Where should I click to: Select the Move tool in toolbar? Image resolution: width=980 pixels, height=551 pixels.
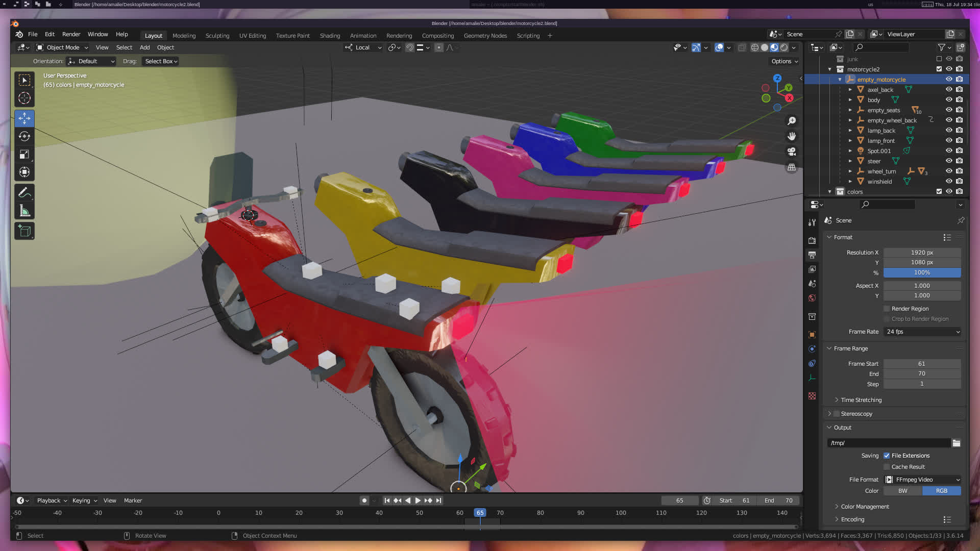(x=24, y=118)
